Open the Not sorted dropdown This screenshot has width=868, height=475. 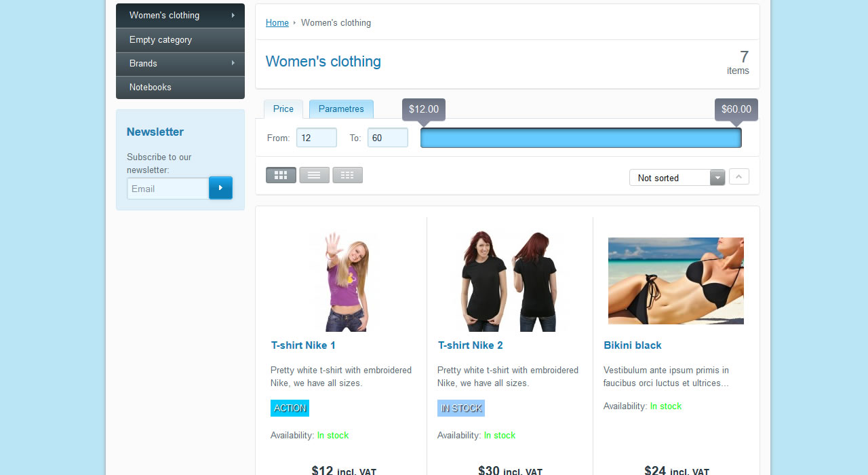[677, 178]
